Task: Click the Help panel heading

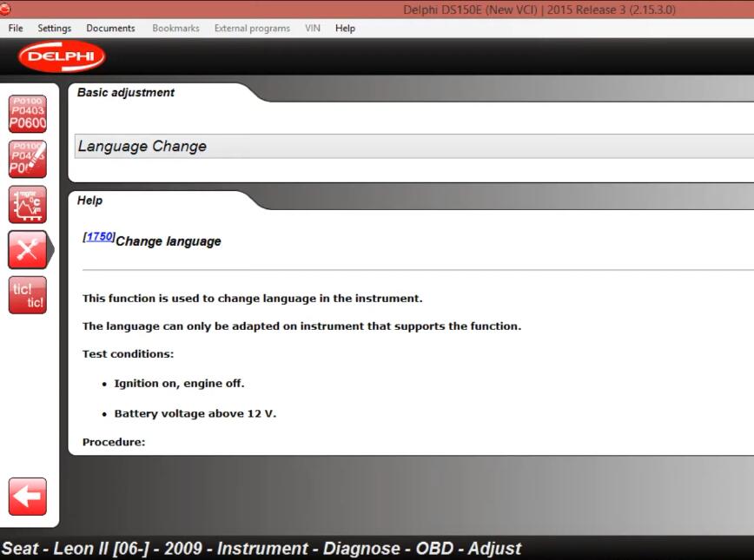Action: coord(90,201)
